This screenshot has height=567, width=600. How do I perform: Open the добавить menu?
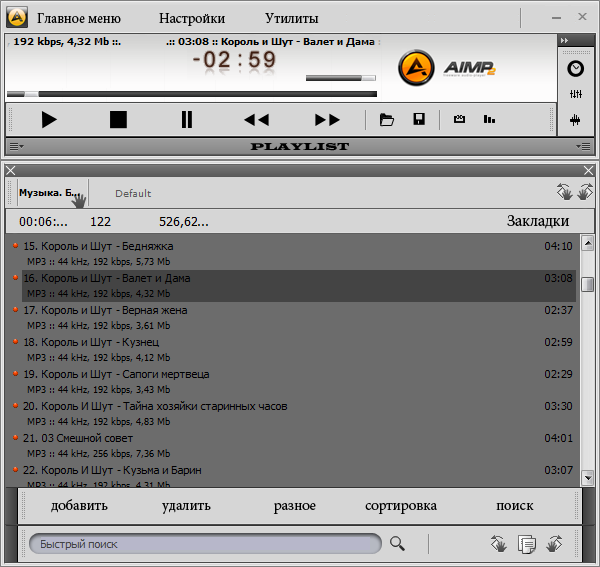point(79,506)
